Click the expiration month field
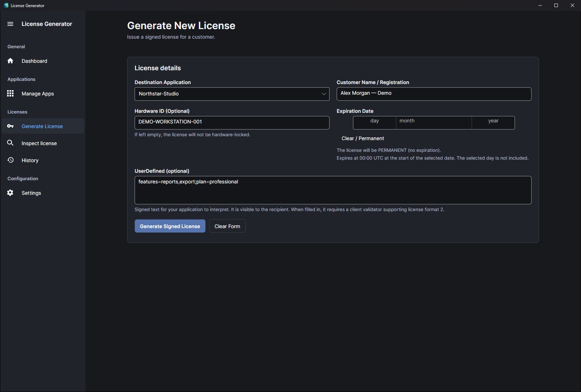The width and height of the screenshot is (581, 392). pyautogui.click(x=434, y=122)
